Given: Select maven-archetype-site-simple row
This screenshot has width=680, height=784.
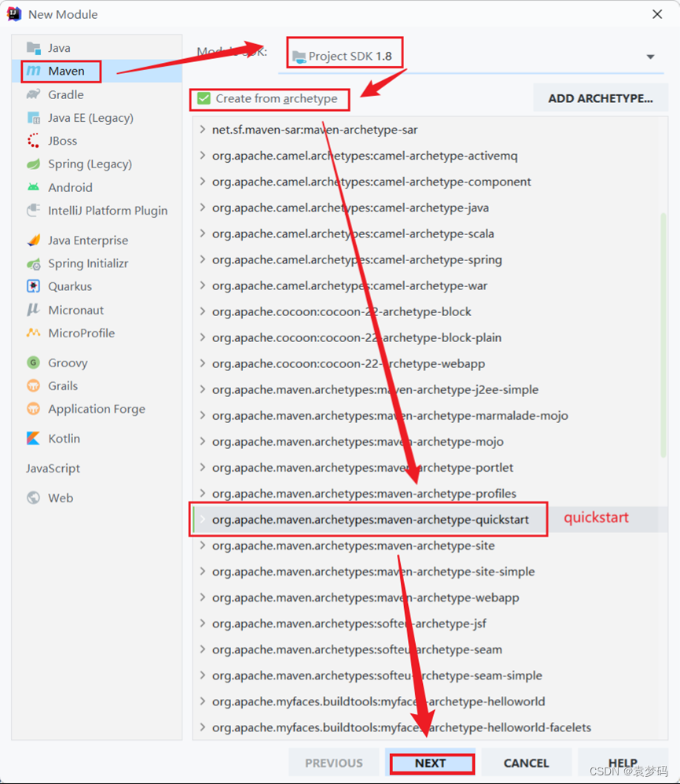Looking at the screenshot, I should pyautogui.click(x=431, y=572).
